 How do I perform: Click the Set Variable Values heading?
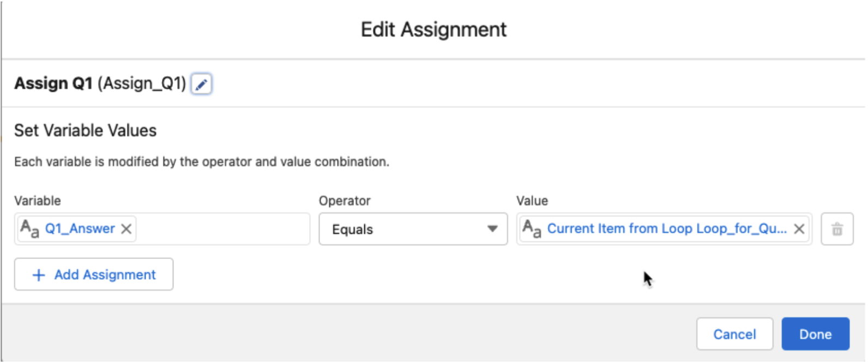[85, 130]
